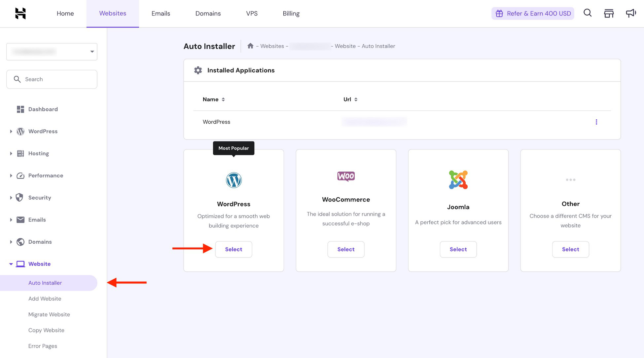Open the marketplace store icon
Viewport: 644px width, 358px height.
(x=609, y=13)
